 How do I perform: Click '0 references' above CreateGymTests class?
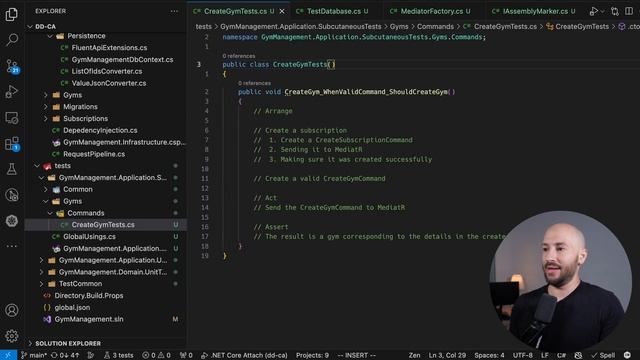pos(239,56)
